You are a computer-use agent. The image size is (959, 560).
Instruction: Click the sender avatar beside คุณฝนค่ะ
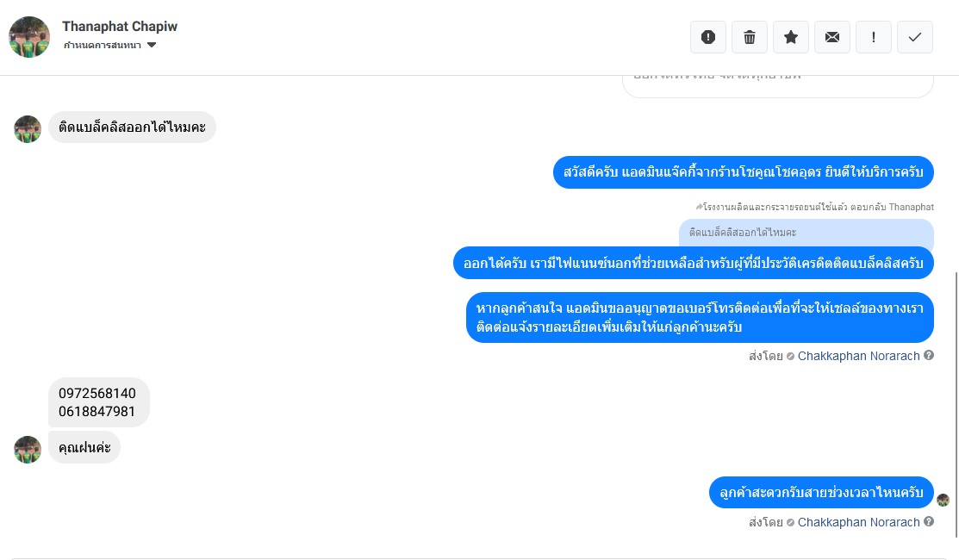[x=28, y=450]
